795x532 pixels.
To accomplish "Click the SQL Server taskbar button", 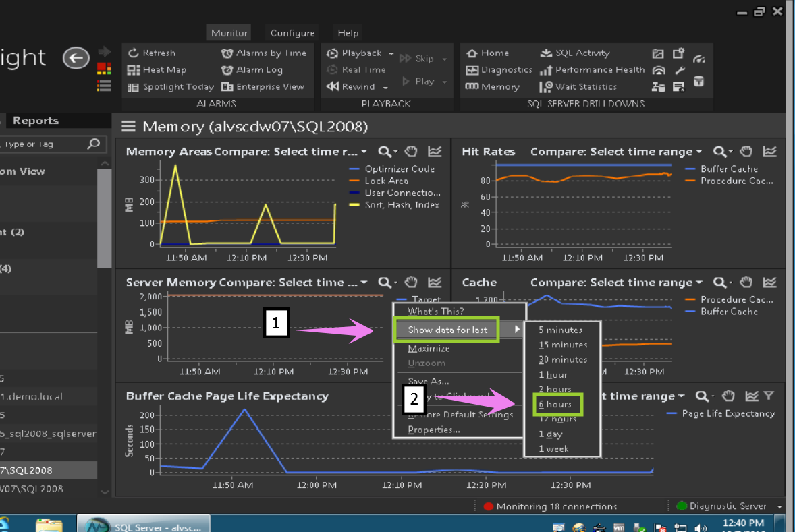I will click(144, 524).
